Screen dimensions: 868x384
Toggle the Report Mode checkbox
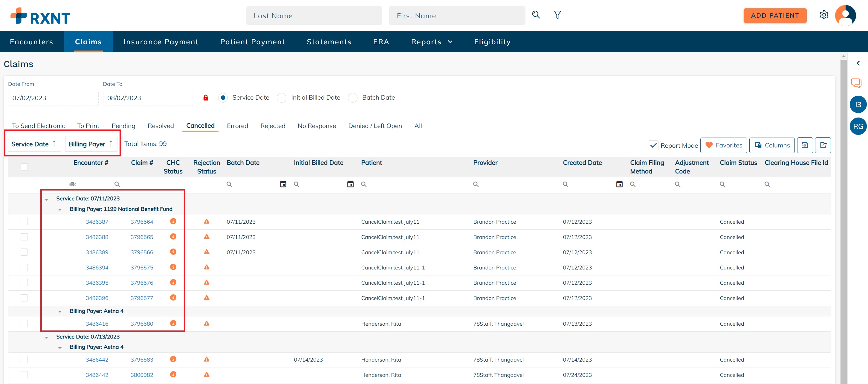coord(653,146)
